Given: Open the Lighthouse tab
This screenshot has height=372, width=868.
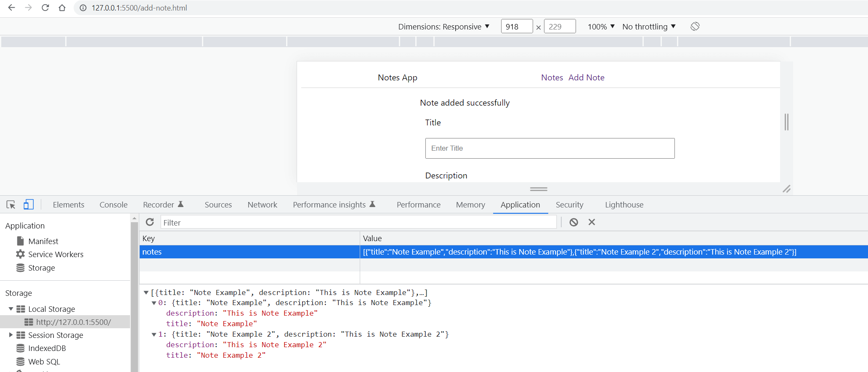Looking at the screenshot, I should 624,205.
